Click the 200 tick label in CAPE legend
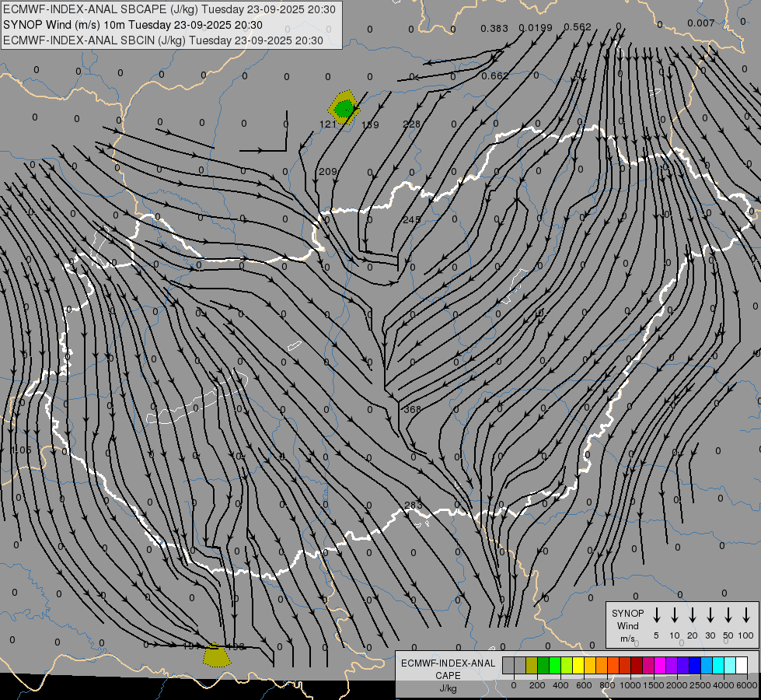Screen dimensions: 761x700 click(537, 685)
